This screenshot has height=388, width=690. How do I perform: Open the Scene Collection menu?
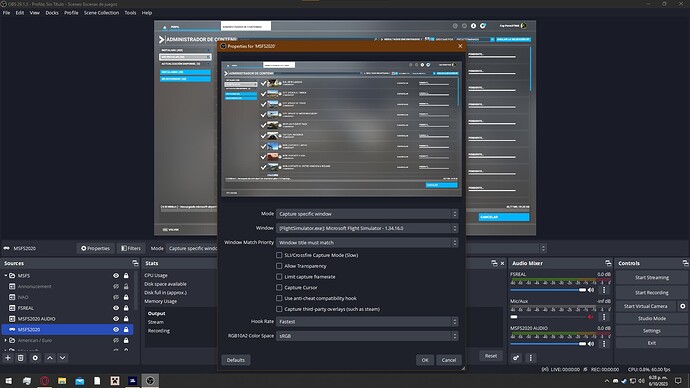coord(101,13)
